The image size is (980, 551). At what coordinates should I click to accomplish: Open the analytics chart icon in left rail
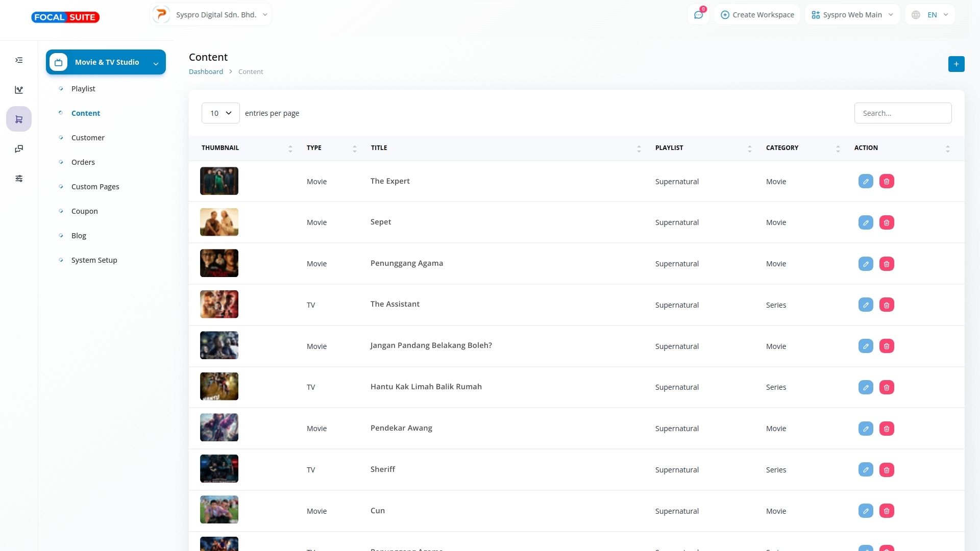[x=19, y=90]
